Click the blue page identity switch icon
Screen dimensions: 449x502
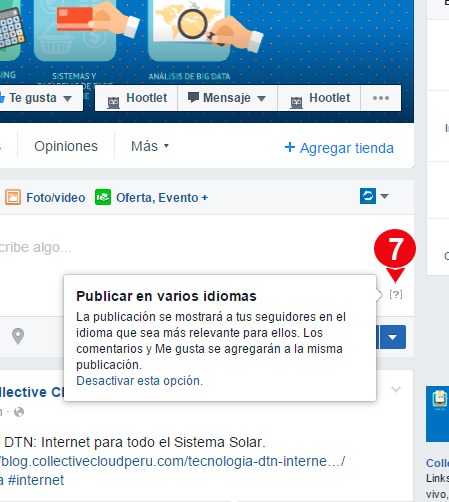pyautogui.click(x=368, y=196)
